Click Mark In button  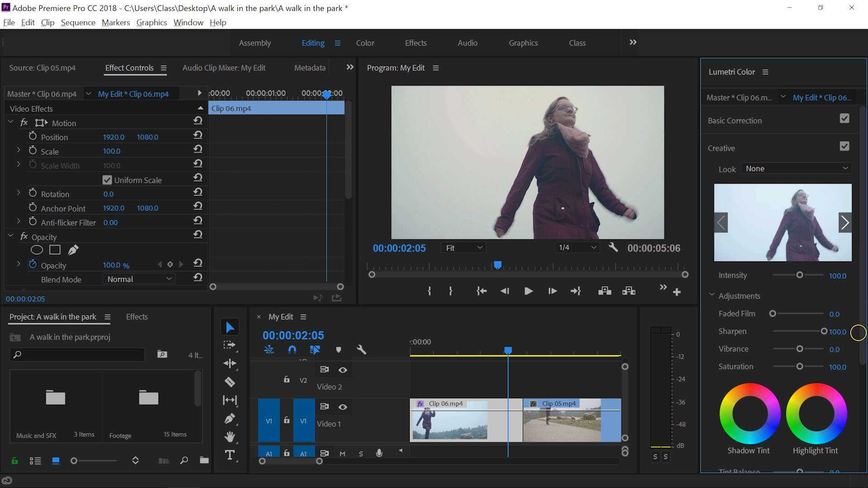429,291
